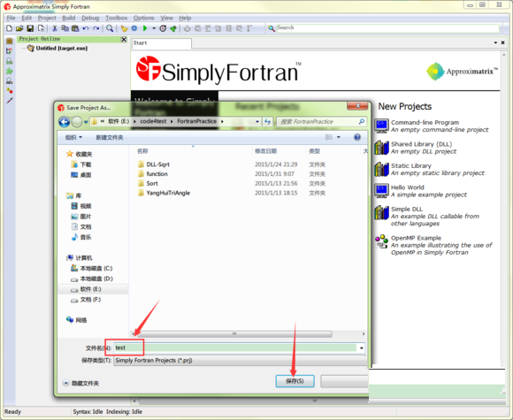The width and height of the screenshot is (513, 420).
Task: Click the Clean project broom icon
Action: pyautogui.click(x=124, y=28)
